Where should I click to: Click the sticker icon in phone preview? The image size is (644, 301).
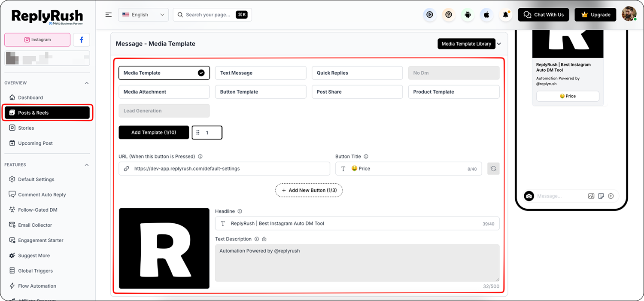coord(601,196)
